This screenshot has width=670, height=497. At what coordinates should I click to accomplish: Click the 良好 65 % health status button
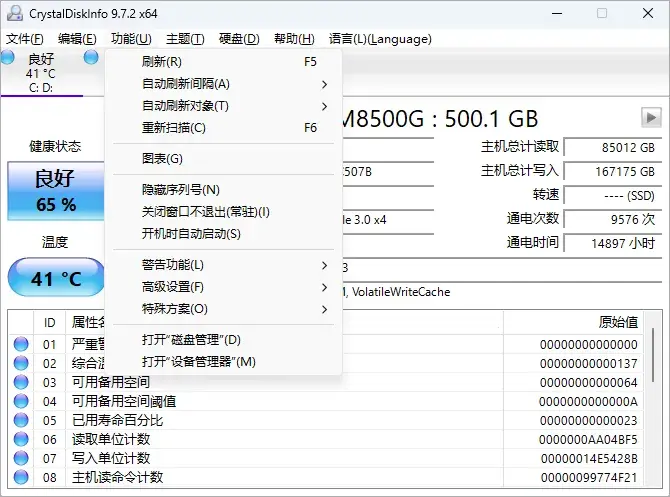pyautogui.click(x=56, y=191)
